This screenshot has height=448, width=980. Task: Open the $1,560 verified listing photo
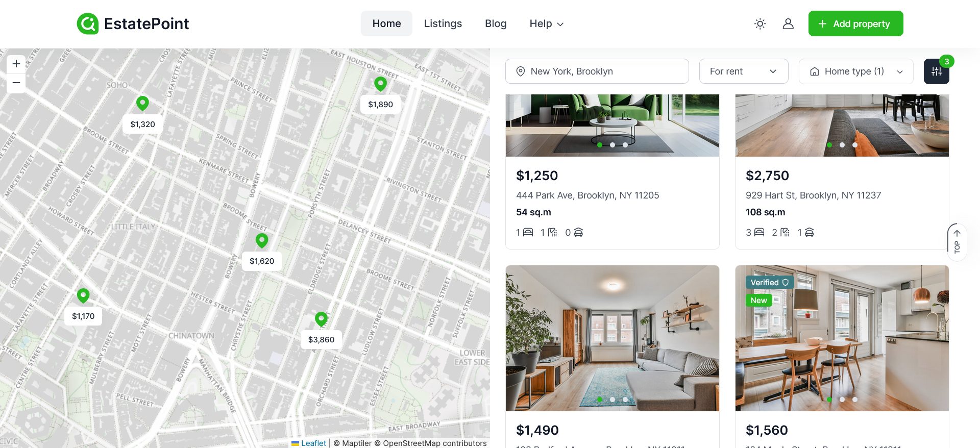point(842,338)
